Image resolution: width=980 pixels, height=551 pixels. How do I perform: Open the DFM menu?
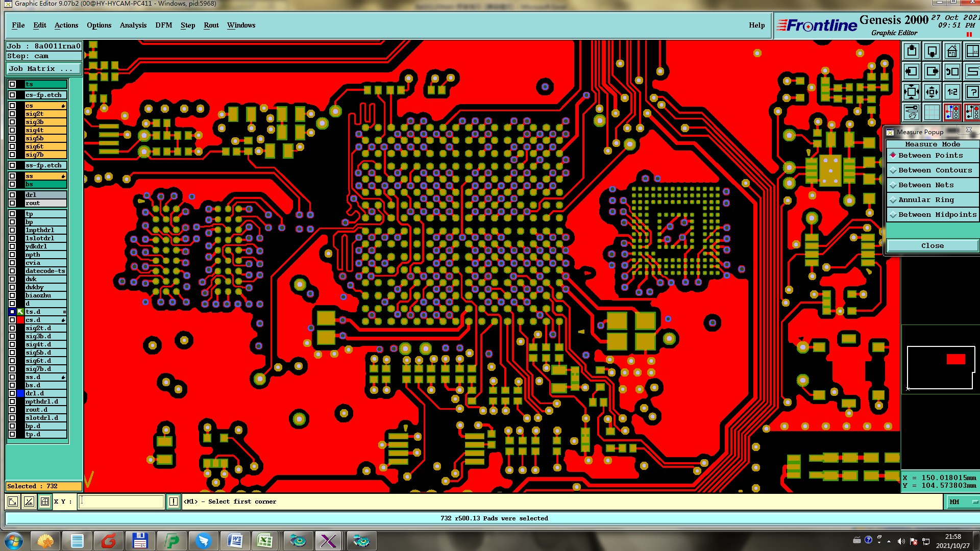click(x=163, y=26)
